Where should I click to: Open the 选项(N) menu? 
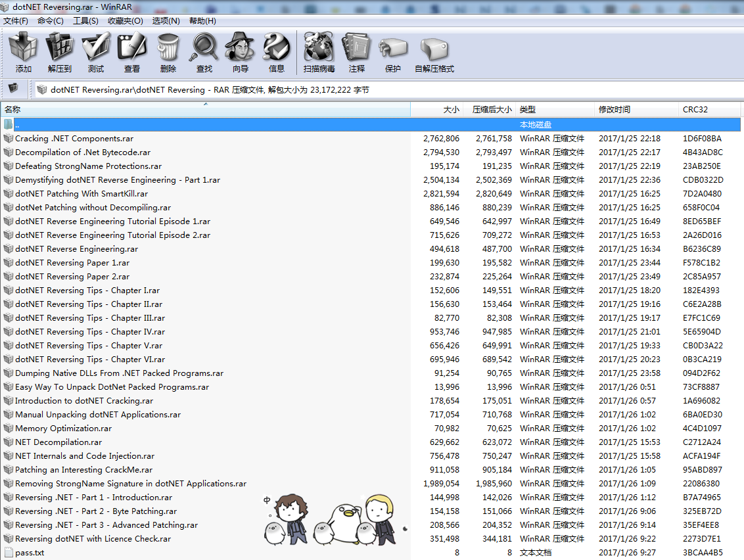click(x=166, y=21)
